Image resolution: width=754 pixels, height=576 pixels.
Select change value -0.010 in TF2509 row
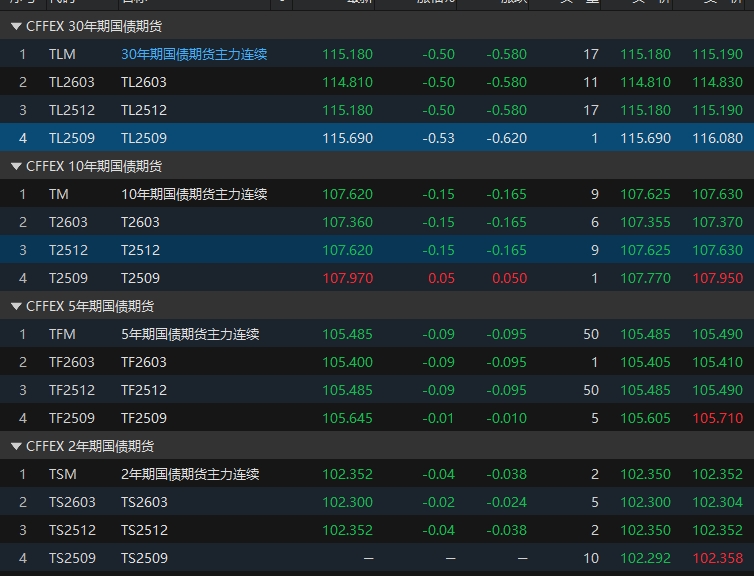506,418
